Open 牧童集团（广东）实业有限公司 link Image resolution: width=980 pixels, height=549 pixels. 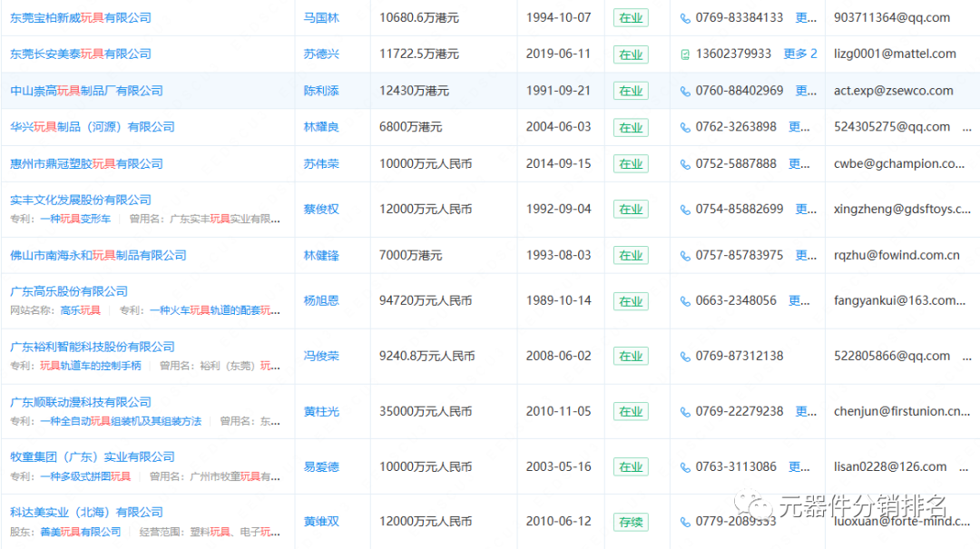(x=92, y=457)
